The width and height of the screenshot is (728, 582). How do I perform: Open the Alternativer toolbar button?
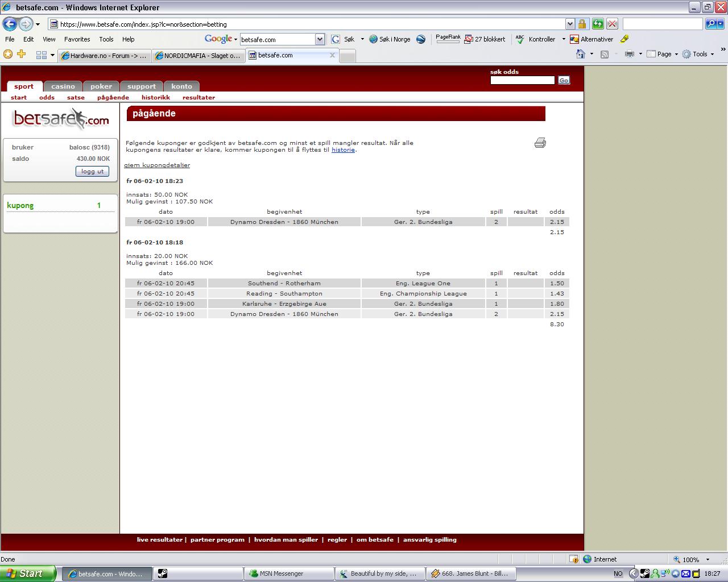coord(591,39)
